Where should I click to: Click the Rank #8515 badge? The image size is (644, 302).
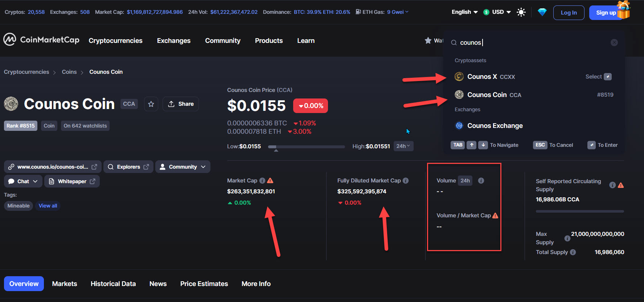pos(21,126)
